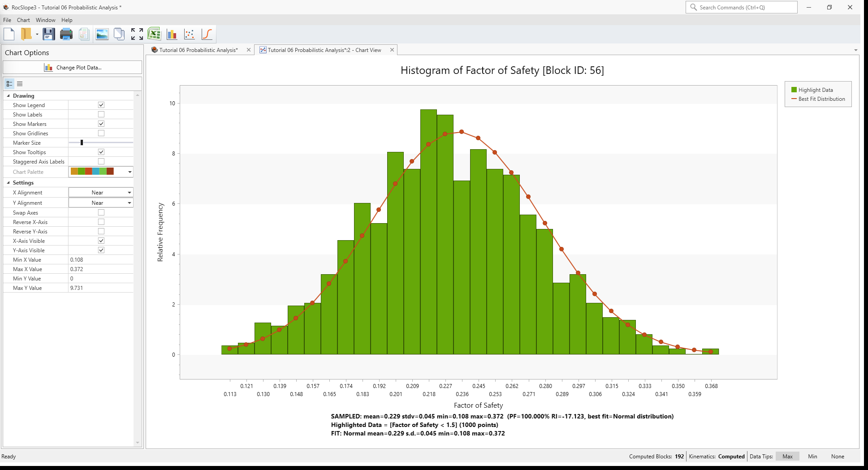Image resolution: width=868 pixels, height=470 pixels.
Task: Collapse the Settings section
Action: 8,182
